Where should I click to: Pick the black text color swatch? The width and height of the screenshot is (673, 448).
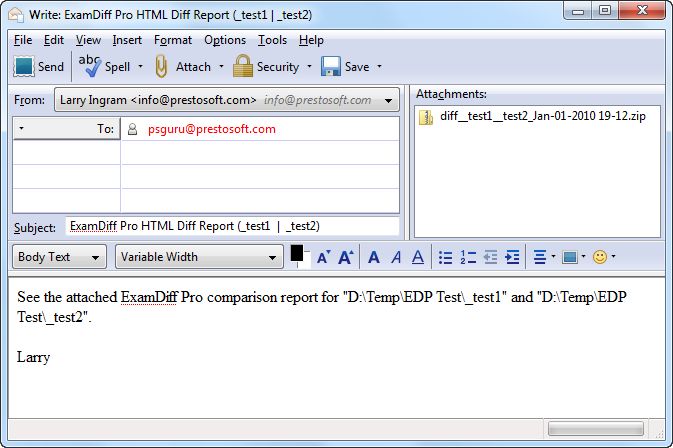click(x=297, y=253)
